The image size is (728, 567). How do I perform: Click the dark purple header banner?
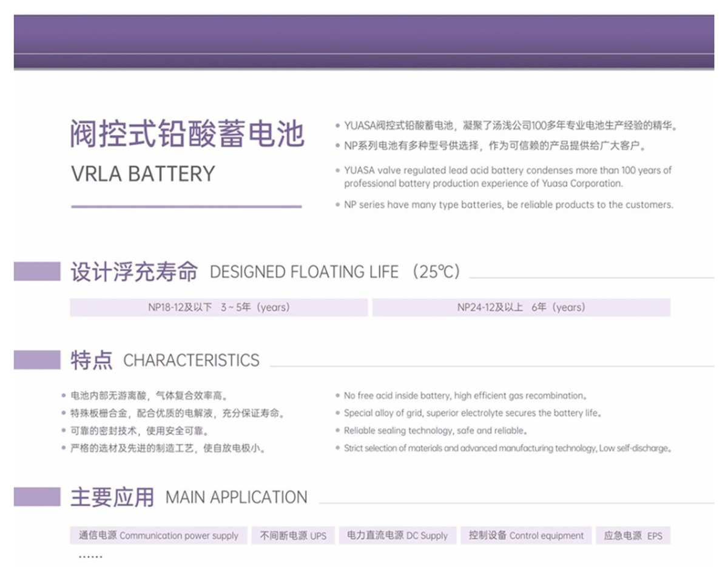click(x=364, y=41)
